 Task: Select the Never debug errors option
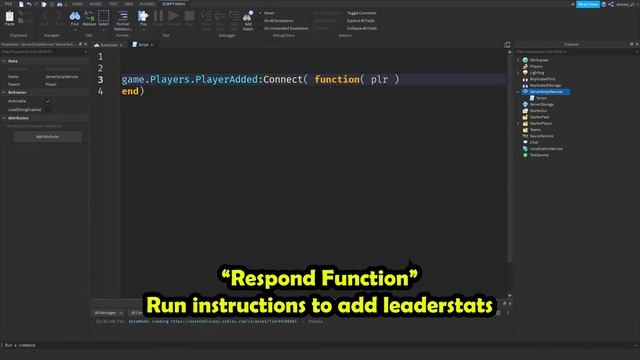[269, 13]
